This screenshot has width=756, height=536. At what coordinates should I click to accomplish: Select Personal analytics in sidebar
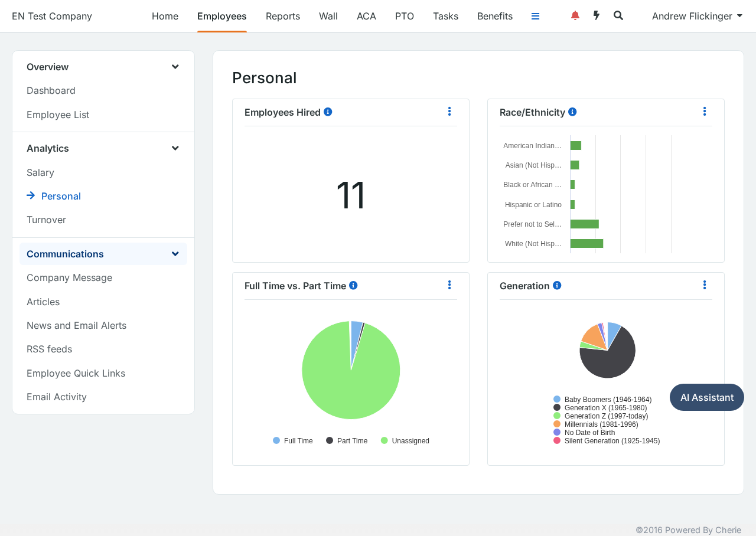click(x=61, y=196)
